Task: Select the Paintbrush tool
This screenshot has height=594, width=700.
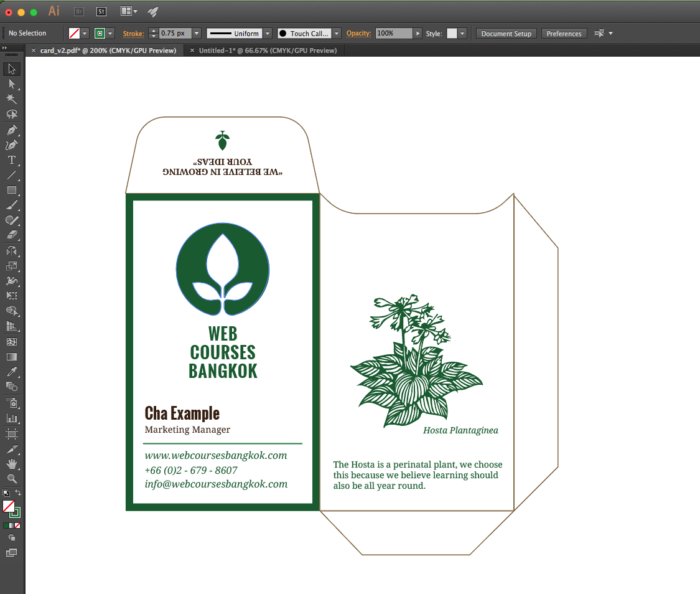Action: click(x=12, y=205)
